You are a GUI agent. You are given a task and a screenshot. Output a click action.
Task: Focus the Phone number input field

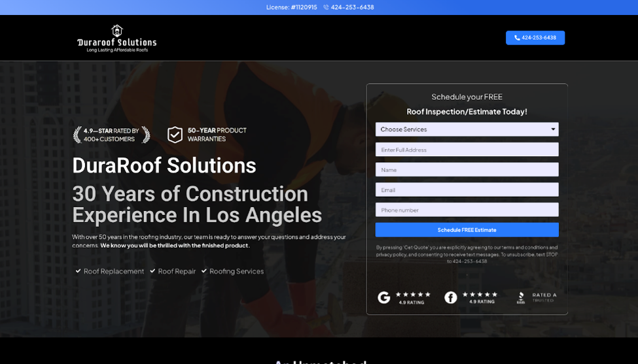click(467, 210)
